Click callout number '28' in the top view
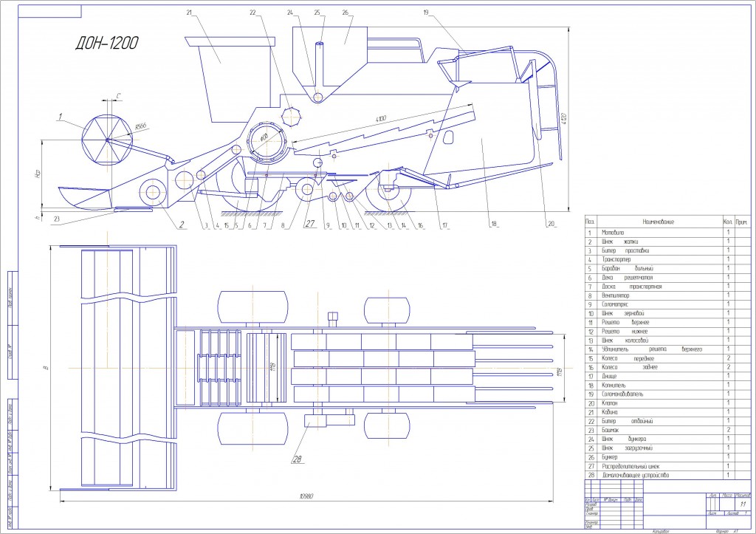The height and width of the screenshot is (534, 756). [x=298, y=459]
